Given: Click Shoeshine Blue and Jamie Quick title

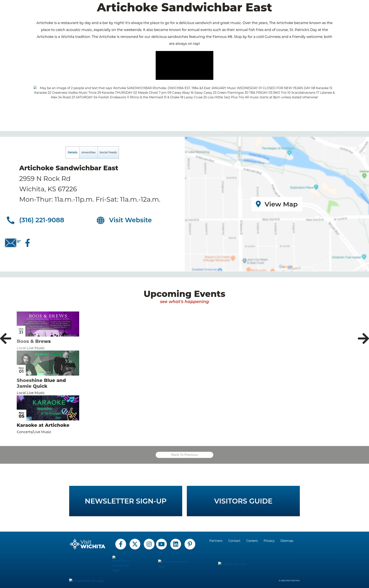Looking at the screenshot, I should click(41, 383).
